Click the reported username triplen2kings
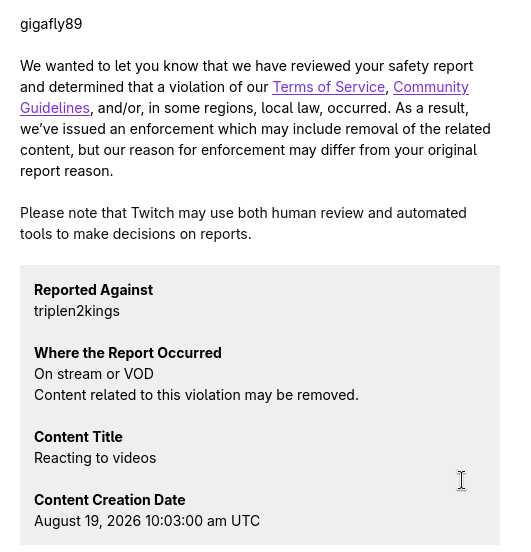 pos(77,311)
